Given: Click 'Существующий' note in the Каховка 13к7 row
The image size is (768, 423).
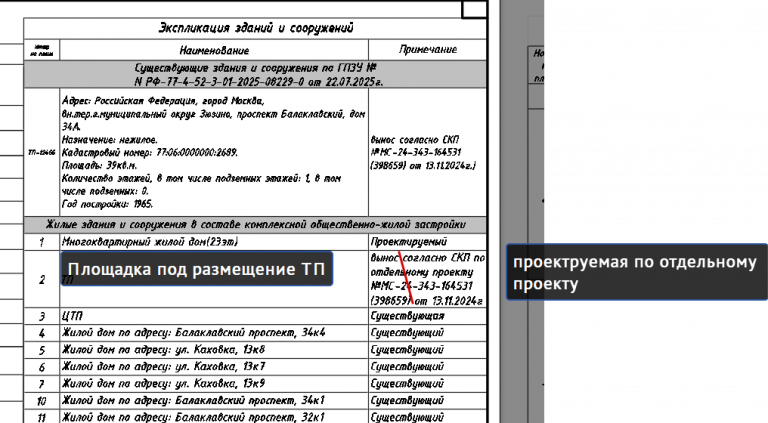Looking at the screenshot, I should coord(407,367).
